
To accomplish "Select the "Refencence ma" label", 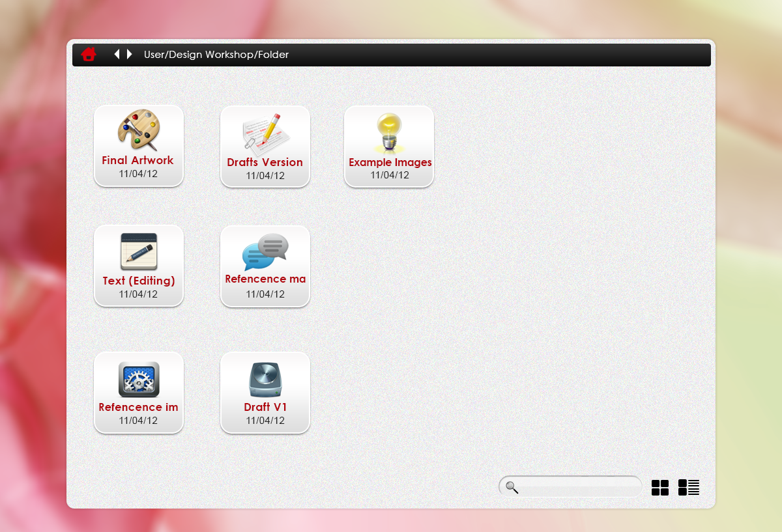I will (265, 279).
